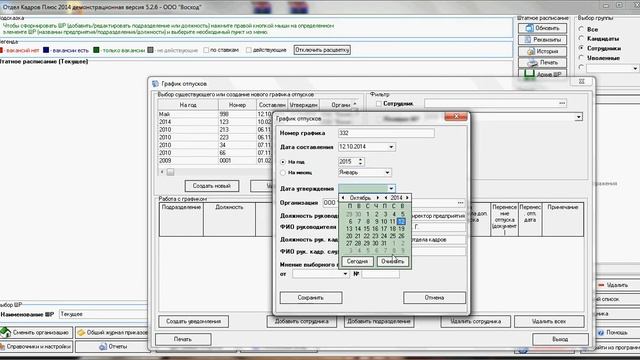Select the Все group radio button
This screenshot has width=640, height=360.
[581, 29]
